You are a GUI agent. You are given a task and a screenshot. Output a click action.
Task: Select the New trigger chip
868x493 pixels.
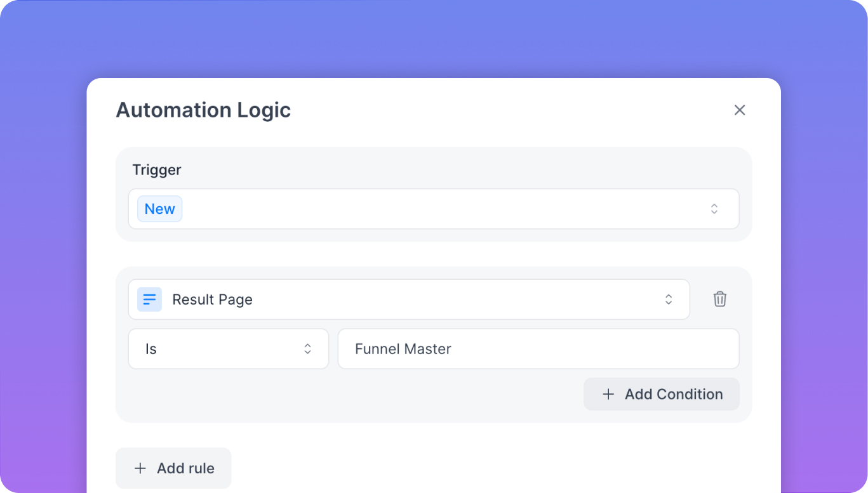[159, 209]
